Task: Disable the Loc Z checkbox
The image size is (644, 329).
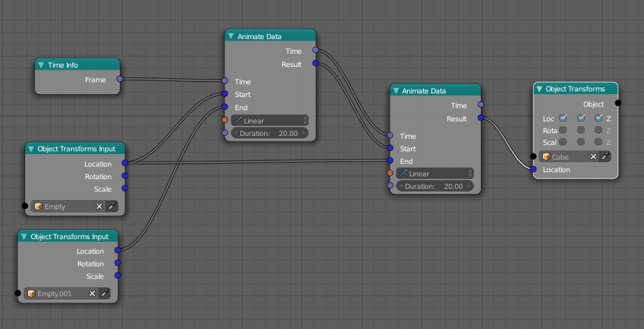Action: [x=599, y=118]
